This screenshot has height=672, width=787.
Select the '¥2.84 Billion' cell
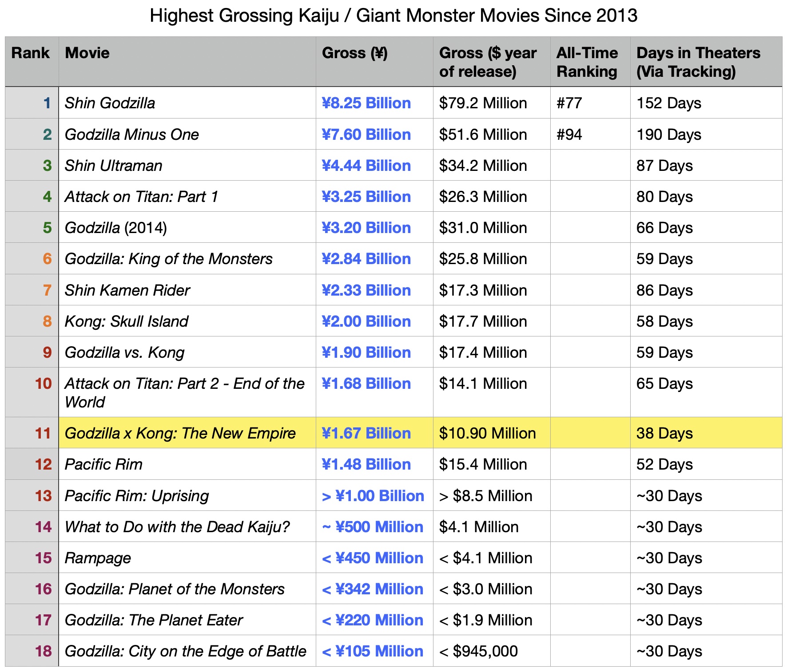coord(374,258)
